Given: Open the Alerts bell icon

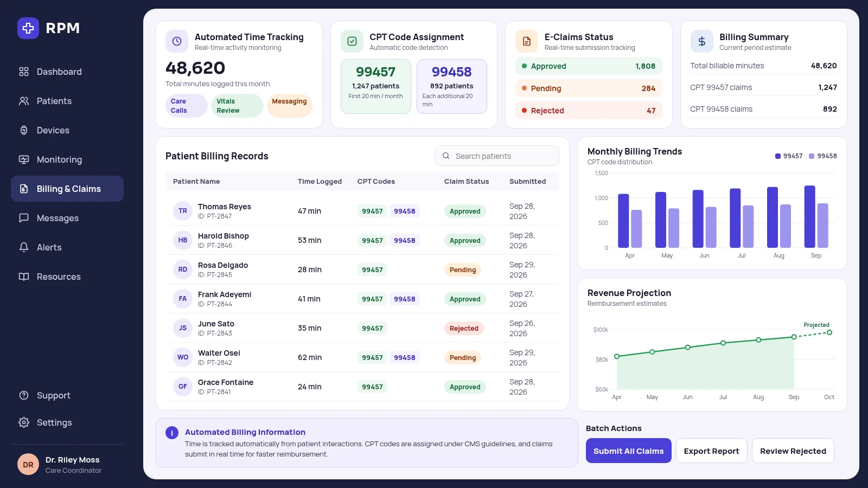Looking at the screenshot, I should point(24,247).
